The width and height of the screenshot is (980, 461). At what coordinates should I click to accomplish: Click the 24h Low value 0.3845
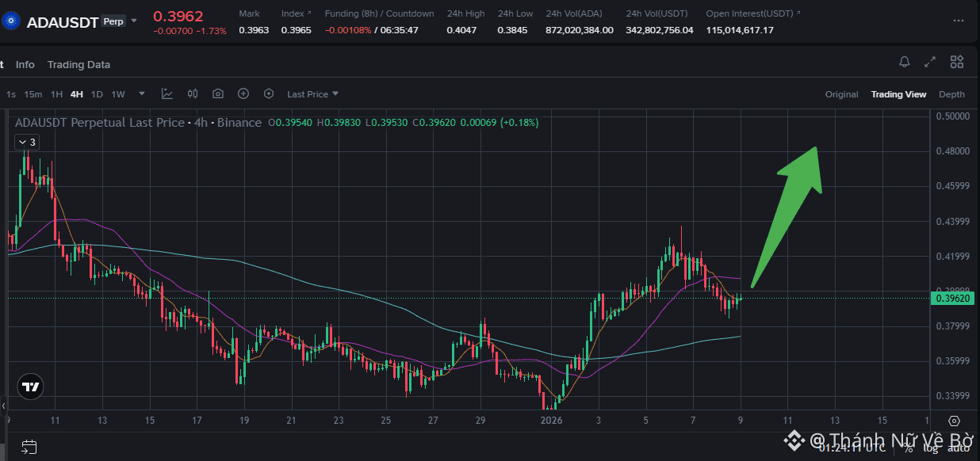[x=512, y=30]
